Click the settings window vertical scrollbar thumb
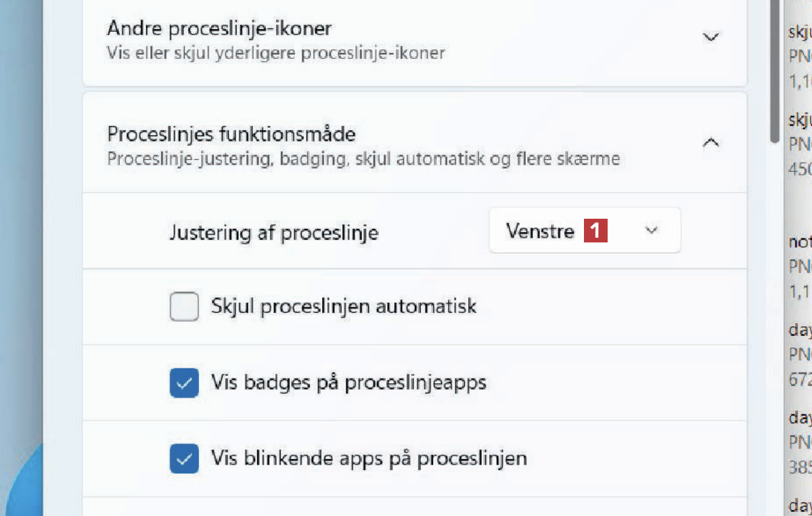Image resolution: width=812 pixels, height=516 pixels. tap(775, 68)
